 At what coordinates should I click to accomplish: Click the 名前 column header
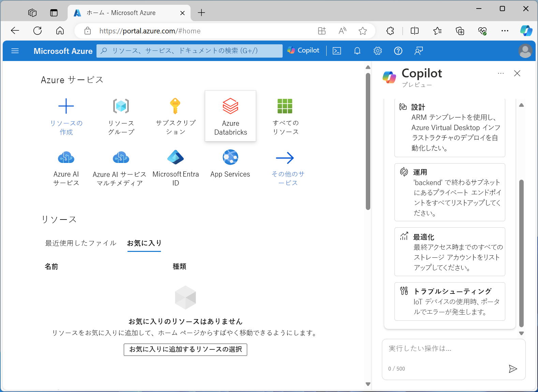pyautogui.click(x=51, y=267)
